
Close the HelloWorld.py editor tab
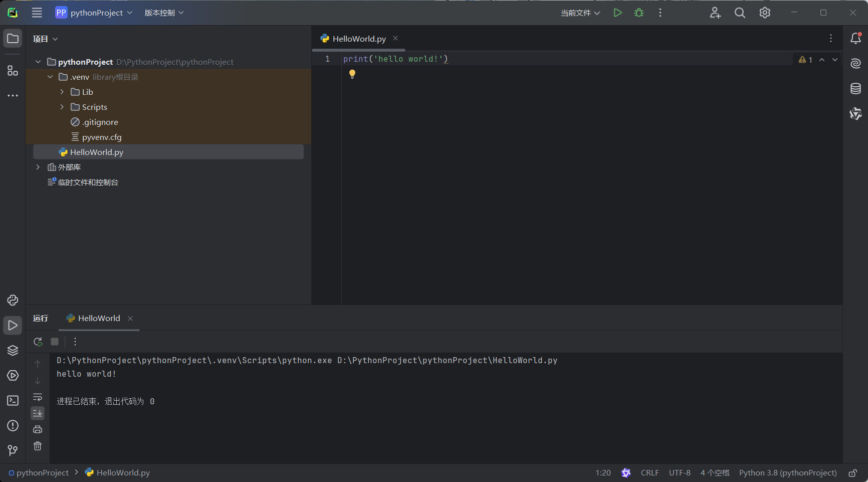coord(395,38)
